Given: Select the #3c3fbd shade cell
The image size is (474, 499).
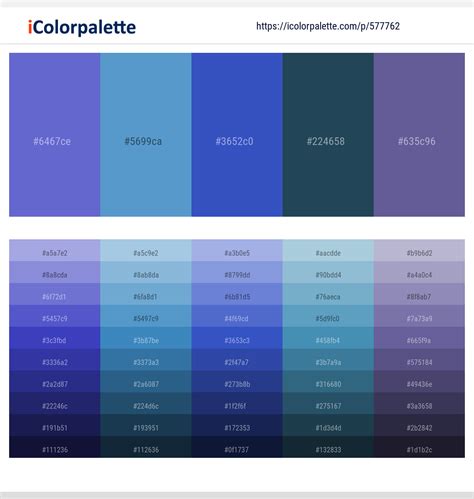Looking at the screenshot, I should click(55, 338).
